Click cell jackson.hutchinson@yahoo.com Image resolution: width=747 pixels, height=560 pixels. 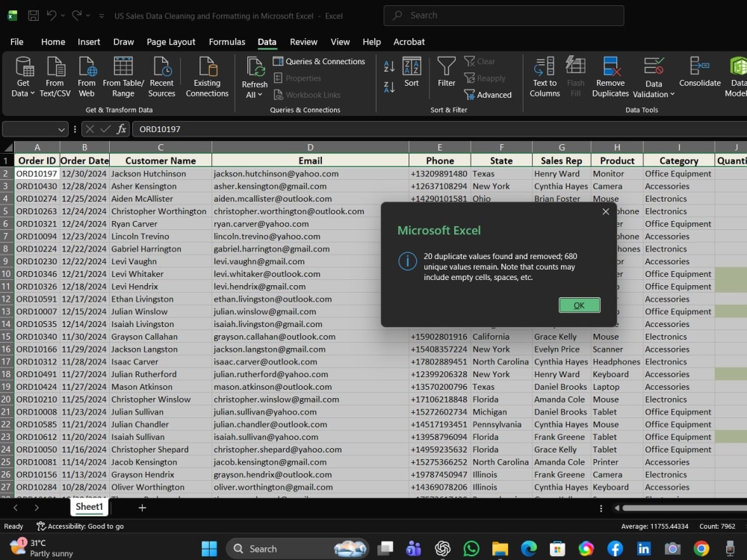(x=310, y=174)
